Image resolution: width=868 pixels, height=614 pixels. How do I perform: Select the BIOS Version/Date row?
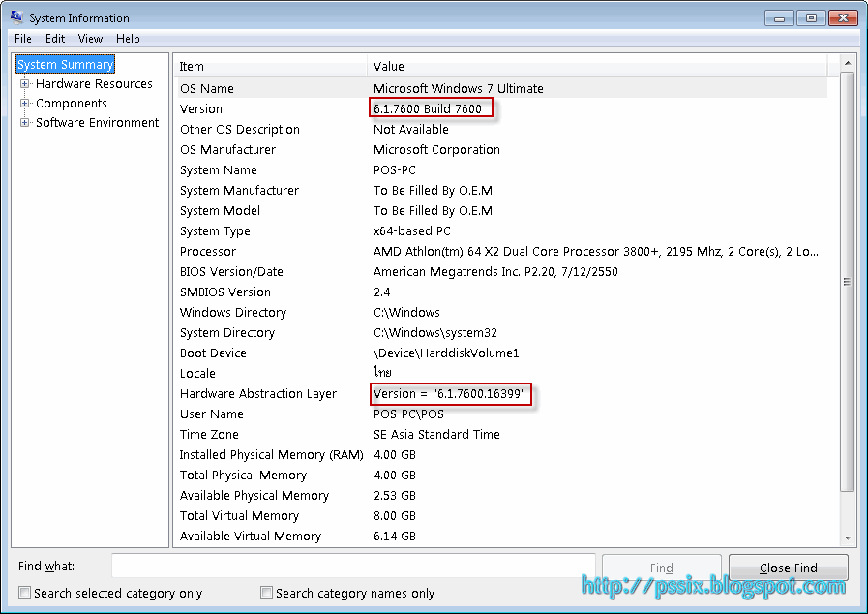[x=501, y=271]
